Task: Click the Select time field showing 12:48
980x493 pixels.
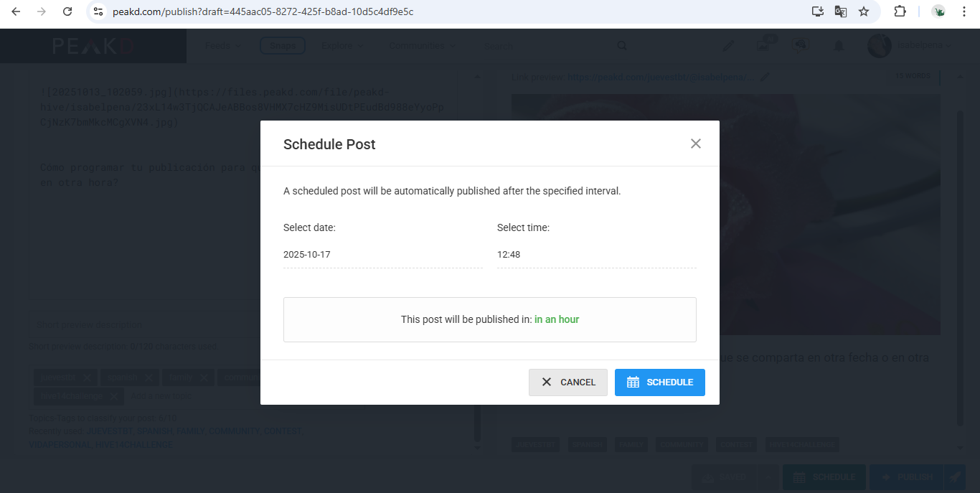Action: point(596,255)
